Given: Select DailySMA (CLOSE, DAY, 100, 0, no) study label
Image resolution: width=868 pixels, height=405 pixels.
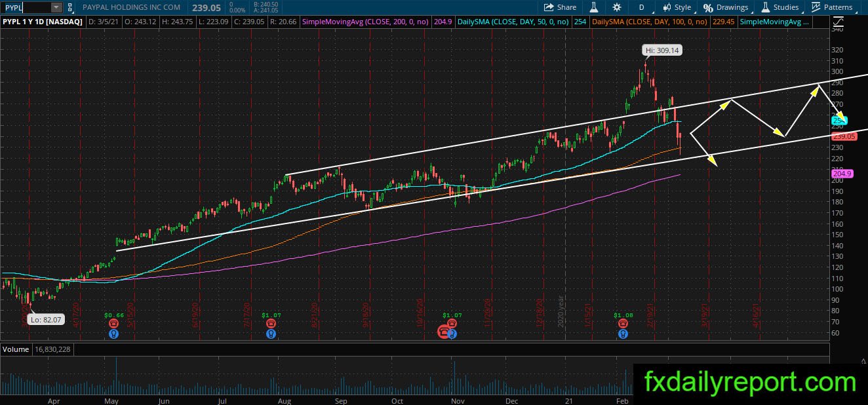Looking at the screenshot, I should click(649, 22).
